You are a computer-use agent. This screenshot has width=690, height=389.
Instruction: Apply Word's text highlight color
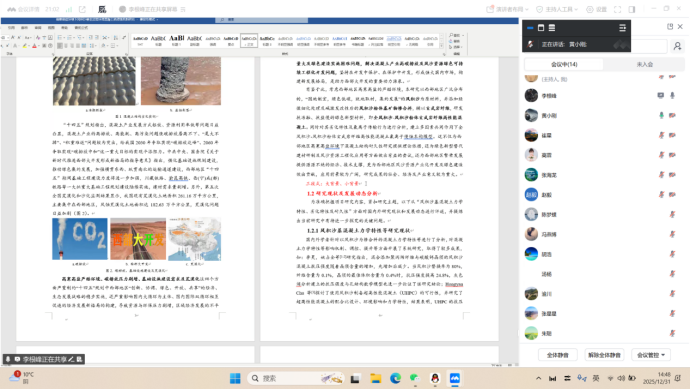(x=25, y=45)
